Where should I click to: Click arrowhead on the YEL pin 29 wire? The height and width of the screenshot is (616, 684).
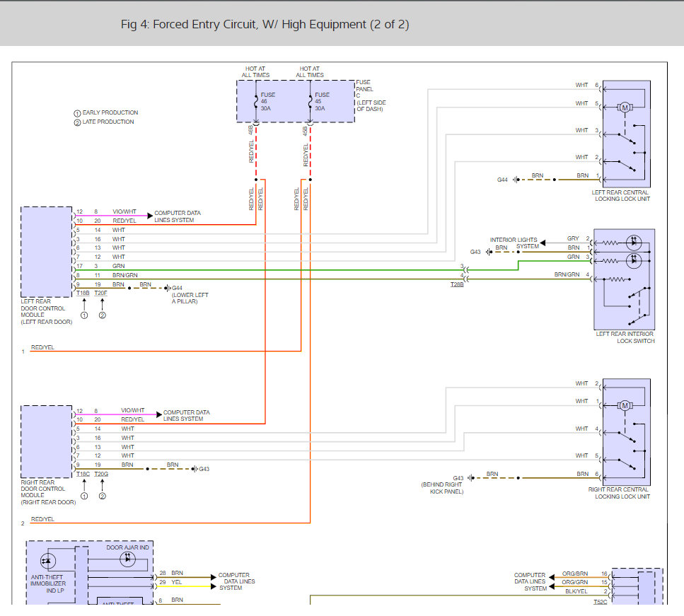(x=214, y=586)
